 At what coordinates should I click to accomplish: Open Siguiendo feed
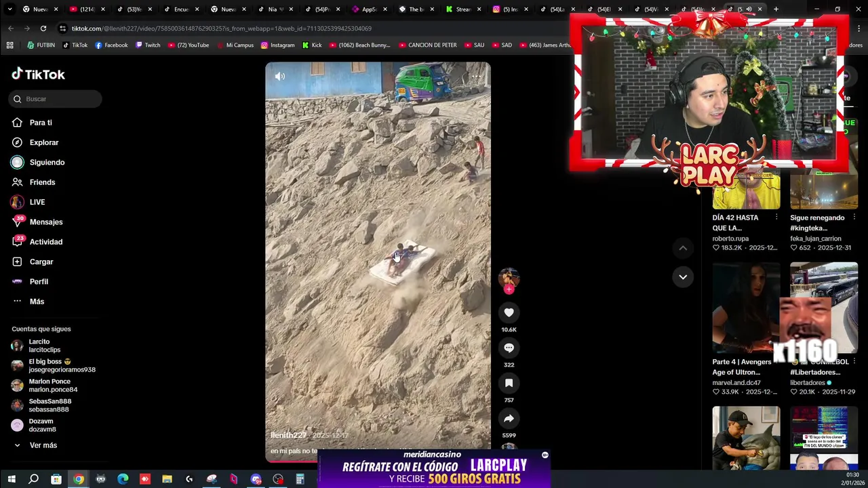[47, 162]
